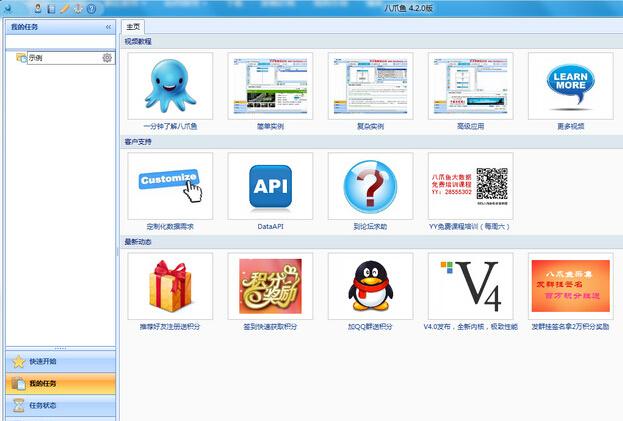Switch to the 主页 tab
Image resolution: width=623 pixels, height=421 pixels.
pyautogui.click(x=133, y=27)
